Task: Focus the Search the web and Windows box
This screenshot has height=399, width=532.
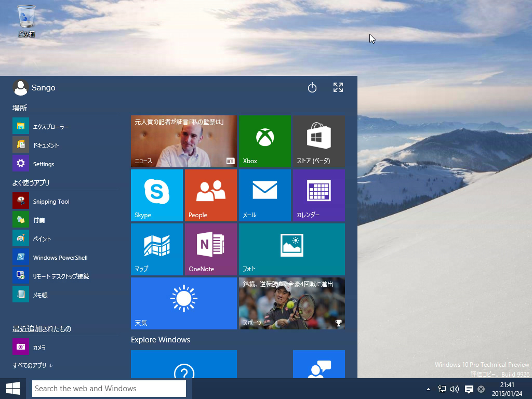Action: pyautogui.click(x=109, y=389)
